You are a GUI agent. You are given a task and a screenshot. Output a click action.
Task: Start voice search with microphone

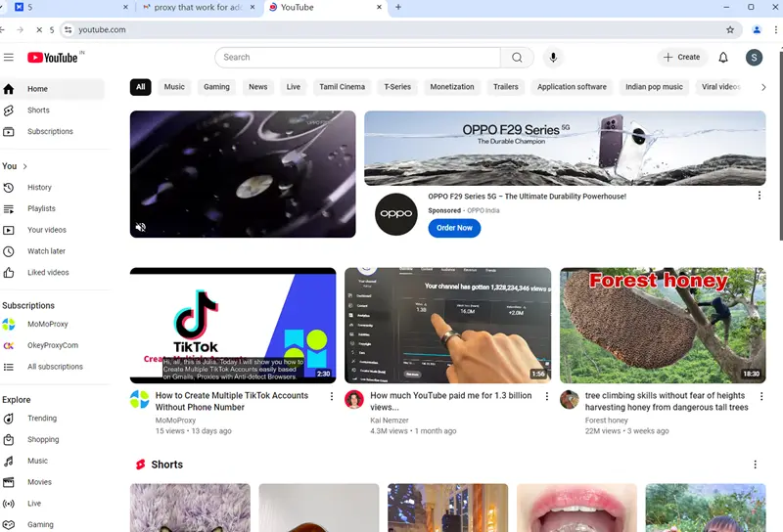coord(553,58)
